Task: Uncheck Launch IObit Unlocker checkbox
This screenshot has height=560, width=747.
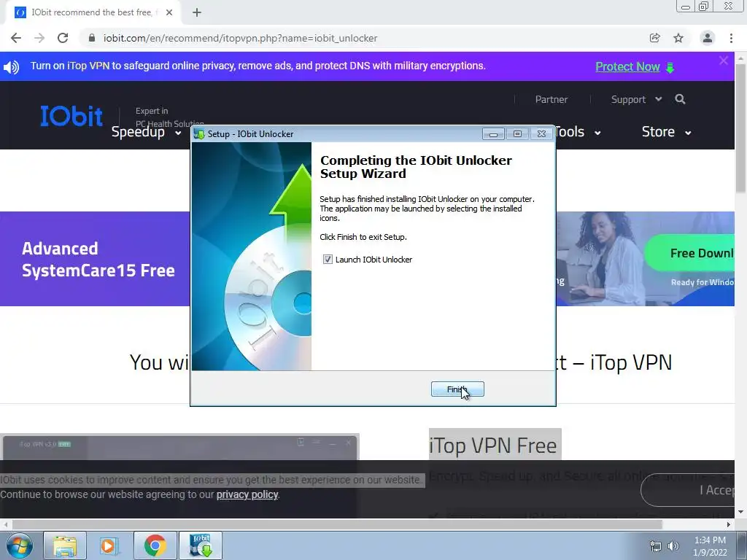Action: pos(328,260)
